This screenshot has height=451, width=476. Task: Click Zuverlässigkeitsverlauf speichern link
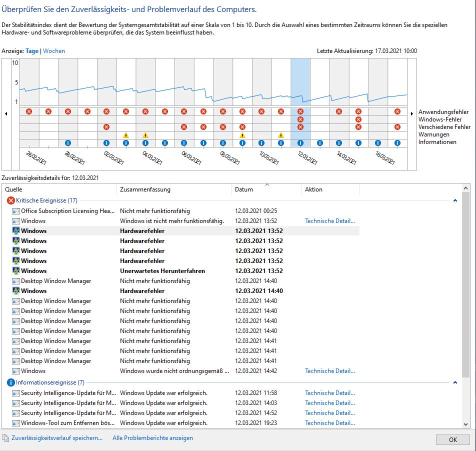point(57,438)
